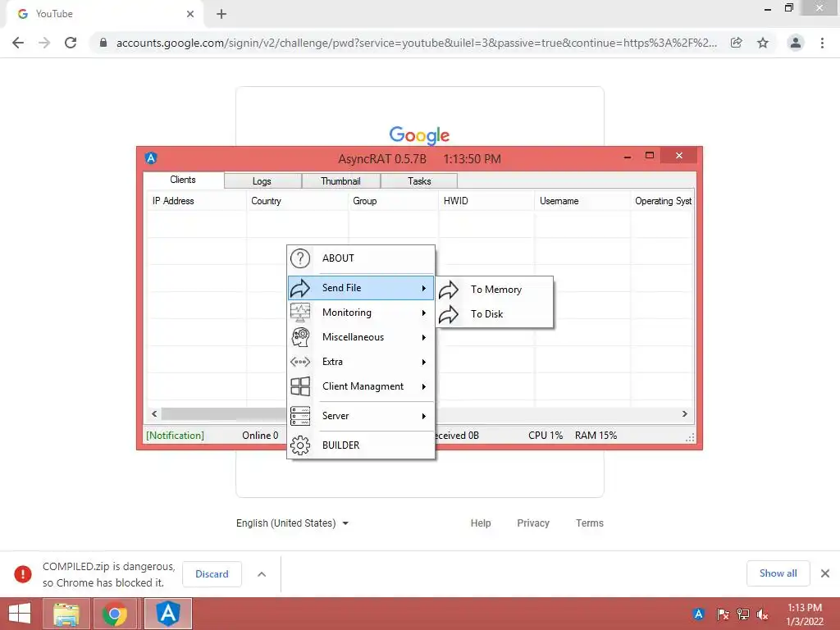Viewport: 840px width, 630px height.
Task: Switch to the Thumbnail tab
Action: 340,181
